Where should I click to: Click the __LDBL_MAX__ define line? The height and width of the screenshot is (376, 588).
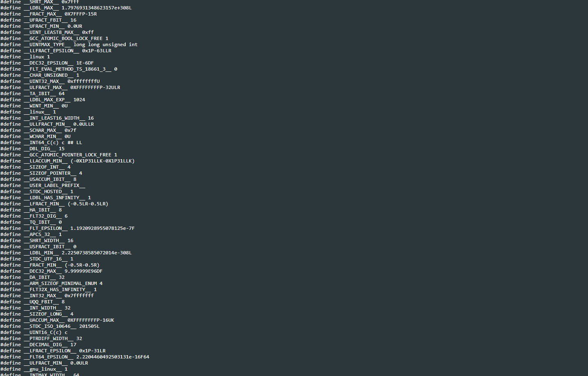pyautogui.click(x=65, y=8)
